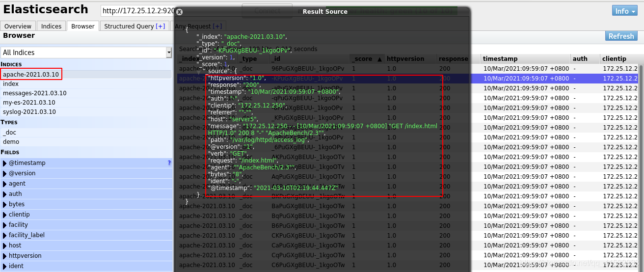The width and height of the screenshot is (644, 272).
Task: Click the "clientip": "172.25.12.250" JSON line
Action: 247,105
